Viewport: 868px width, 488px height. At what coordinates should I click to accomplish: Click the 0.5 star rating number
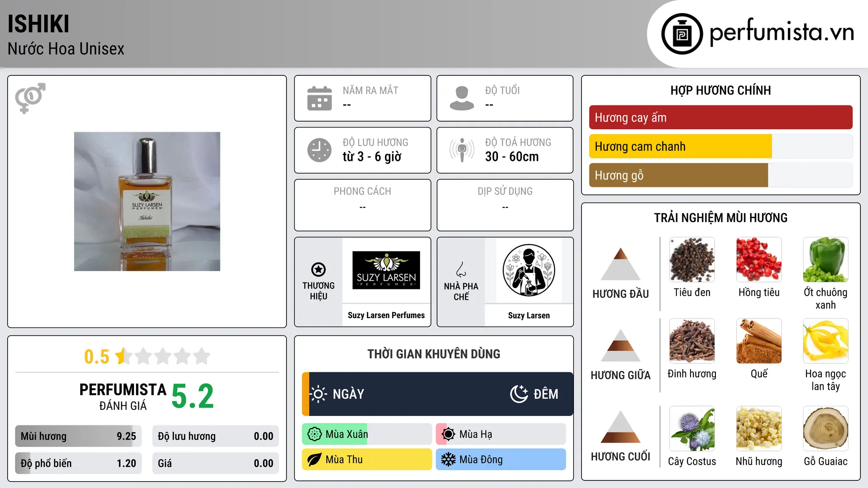pyautogui.click(x=97, y=357)
